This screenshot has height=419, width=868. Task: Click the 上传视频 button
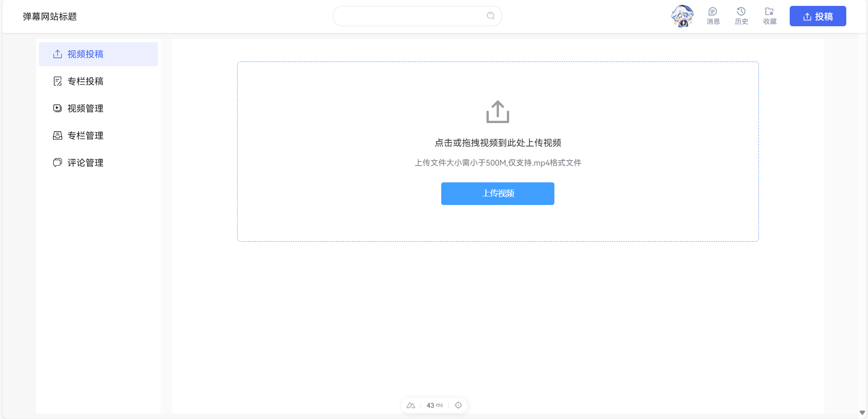point(498,194)
